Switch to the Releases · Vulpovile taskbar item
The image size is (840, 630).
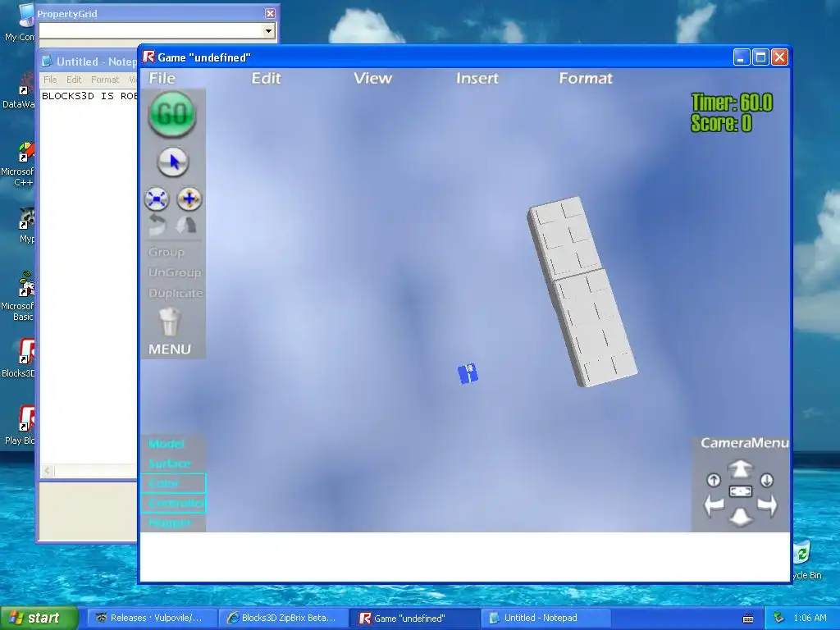152,618
